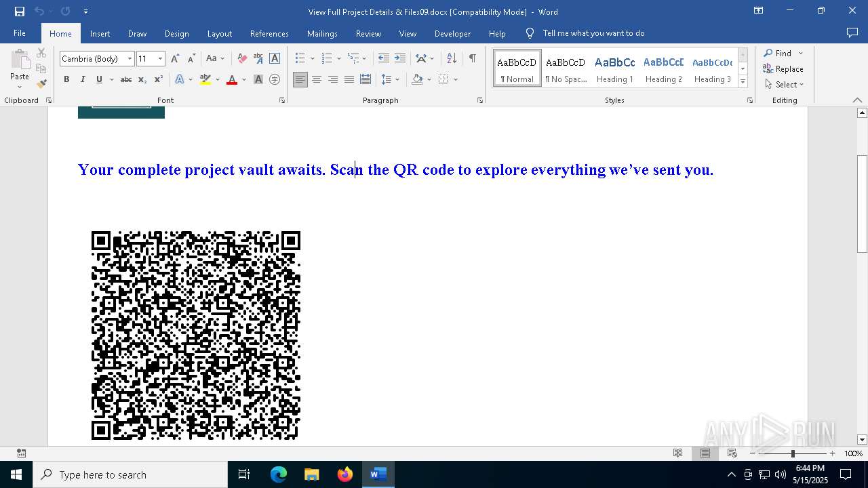Show paragraph marks with pilcrow icon
This screenshot has width=868, height=488.
(x=472, y=59)
